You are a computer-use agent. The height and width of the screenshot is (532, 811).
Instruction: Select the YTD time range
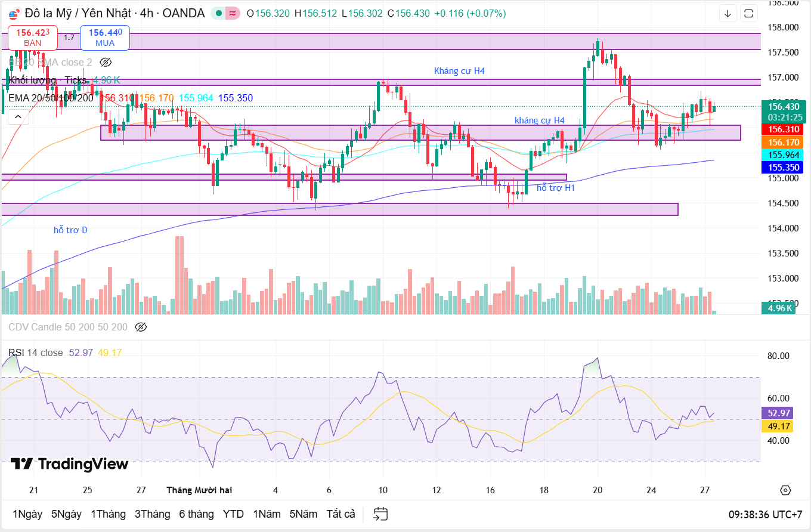coord(233,514)
